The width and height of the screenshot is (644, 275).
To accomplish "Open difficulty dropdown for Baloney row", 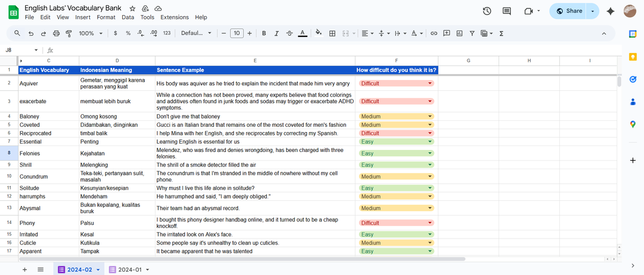I will coord(430,117).
